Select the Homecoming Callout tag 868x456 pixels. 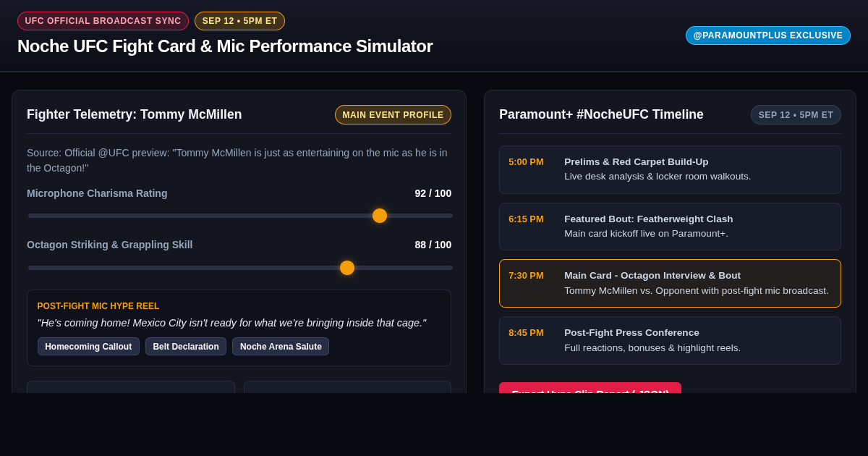click(88, 347)
